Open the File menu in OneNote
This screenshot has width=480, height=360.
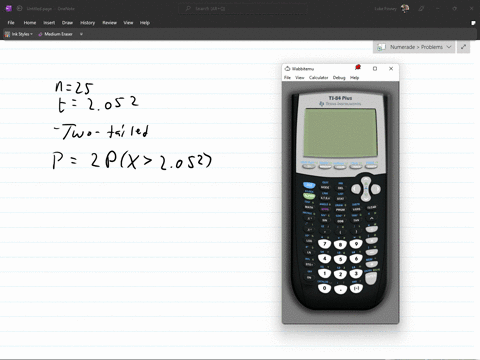pos(11,23)
